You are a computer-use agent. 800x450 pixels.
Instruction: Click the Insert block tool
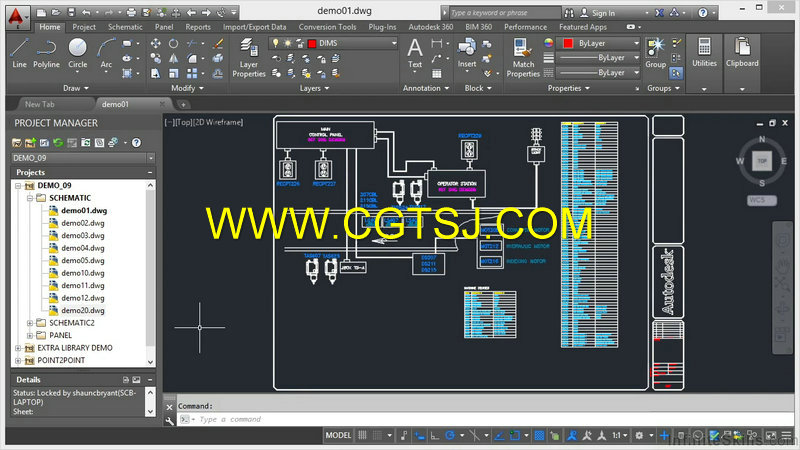[466, 53]
